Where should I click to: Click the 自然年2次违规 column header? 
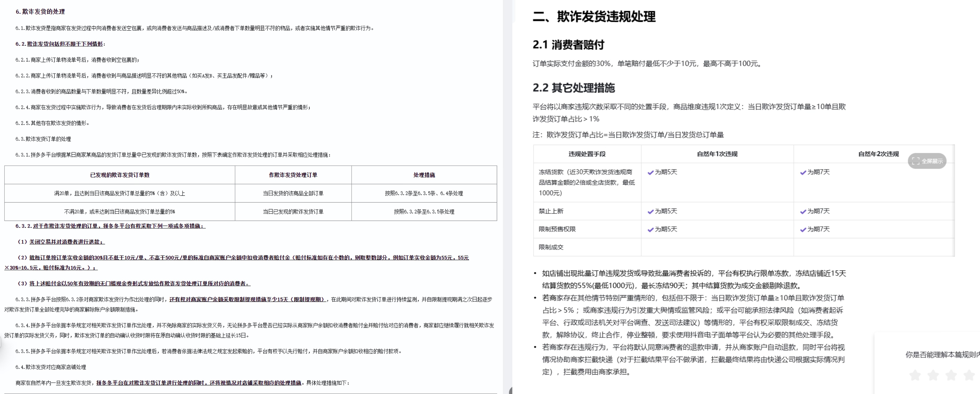[x=878, y=154]
